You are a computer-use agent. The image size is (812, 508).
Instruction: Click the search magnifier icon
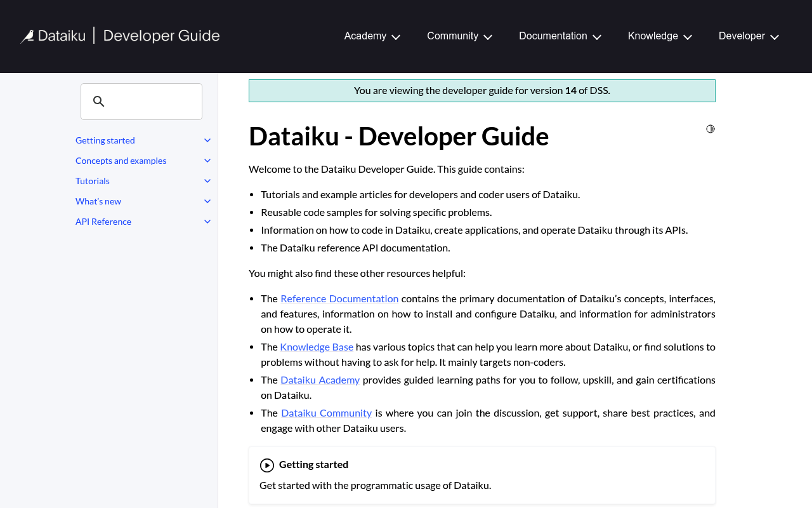pos(98,102)
